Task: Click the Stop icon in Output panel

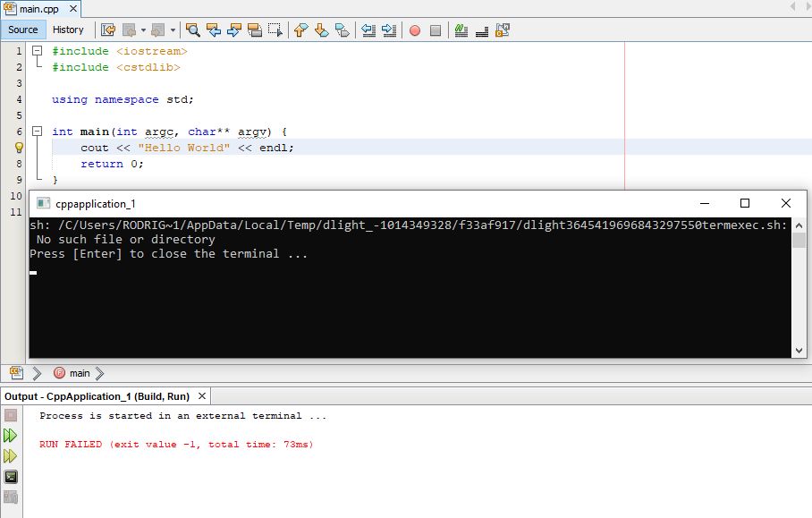Action: tap(11, 415)
